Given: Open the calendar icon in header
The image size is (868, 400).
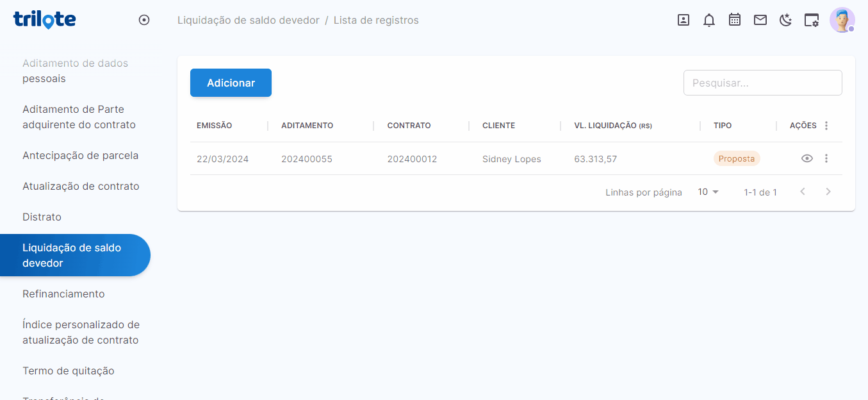Looking at the screenshot, I should pos(735,20).
